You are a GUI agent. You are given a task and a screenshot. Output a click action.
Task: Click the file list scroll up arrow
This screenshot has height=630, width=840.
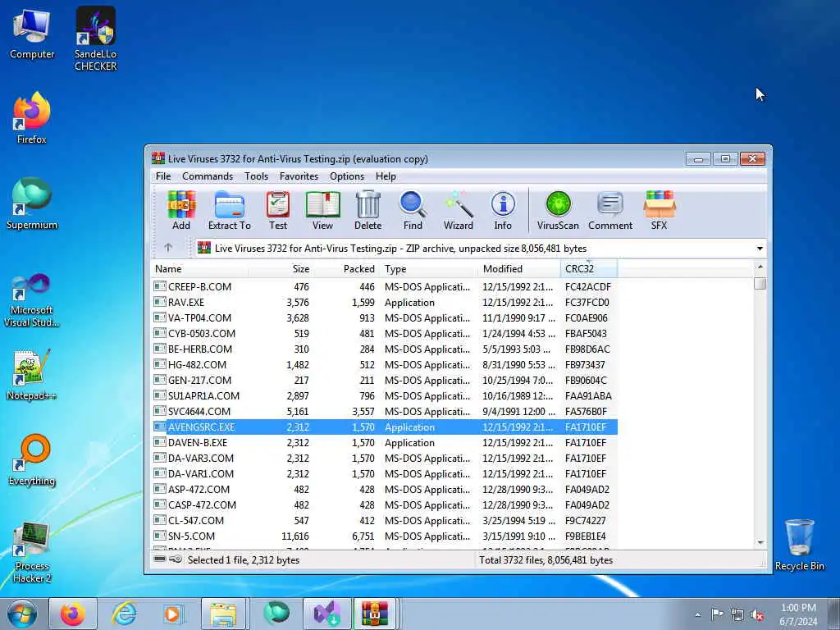(760, 267)
